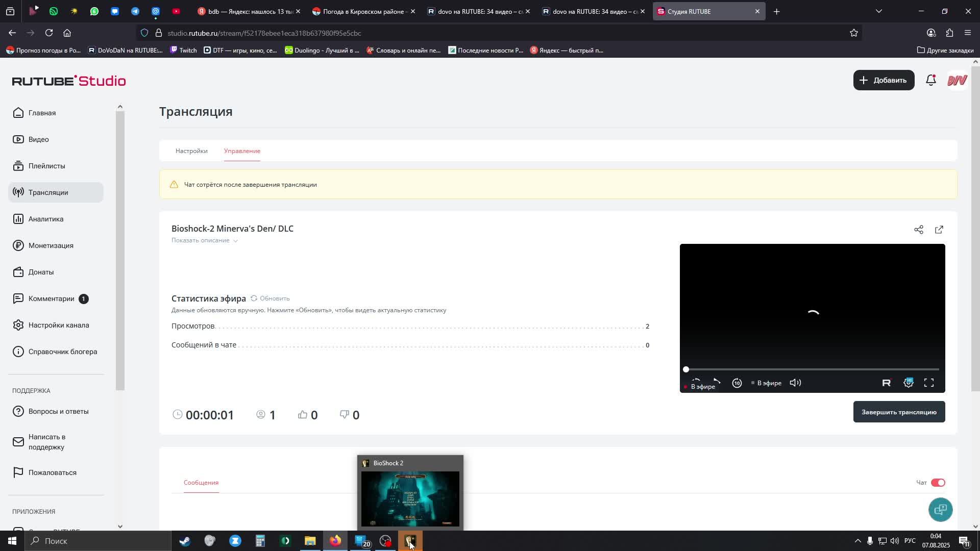Click the share icon for the stream
This screenshot has width=980, height=551.
tap(918, 230)
